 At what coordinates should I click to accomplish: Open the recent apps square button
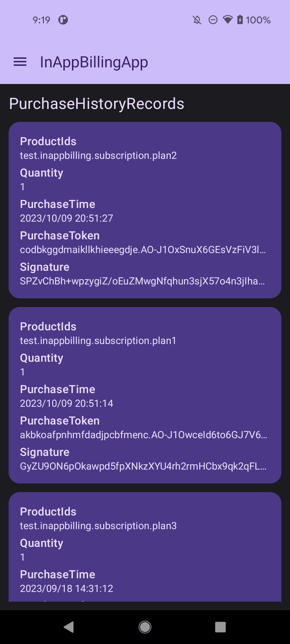click(220, 627)
